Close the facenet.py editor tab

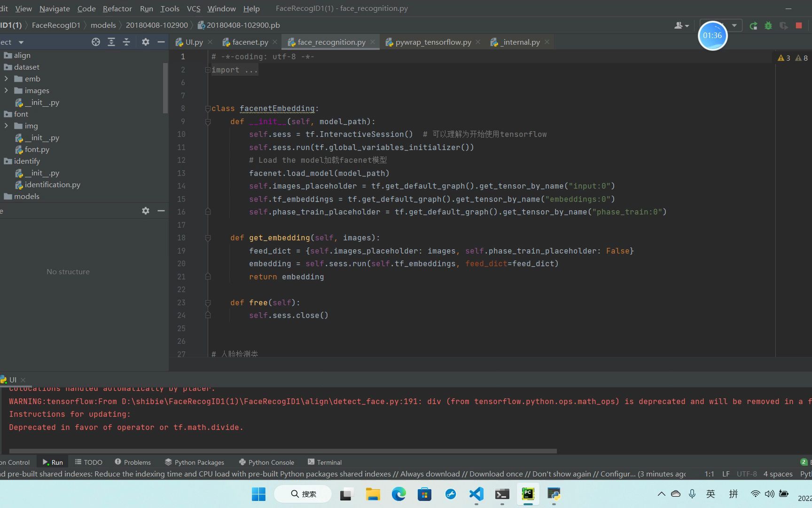(275, 42)
